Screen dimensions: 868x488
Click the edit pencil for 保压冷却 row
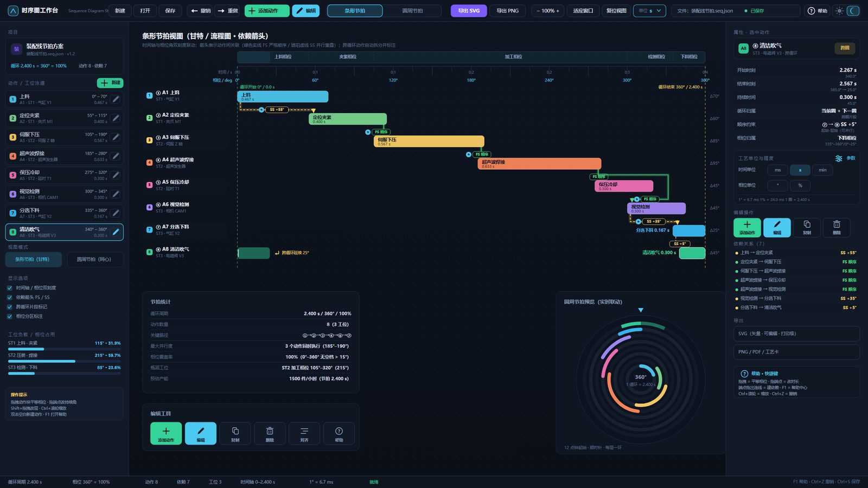tap(115, 175)
